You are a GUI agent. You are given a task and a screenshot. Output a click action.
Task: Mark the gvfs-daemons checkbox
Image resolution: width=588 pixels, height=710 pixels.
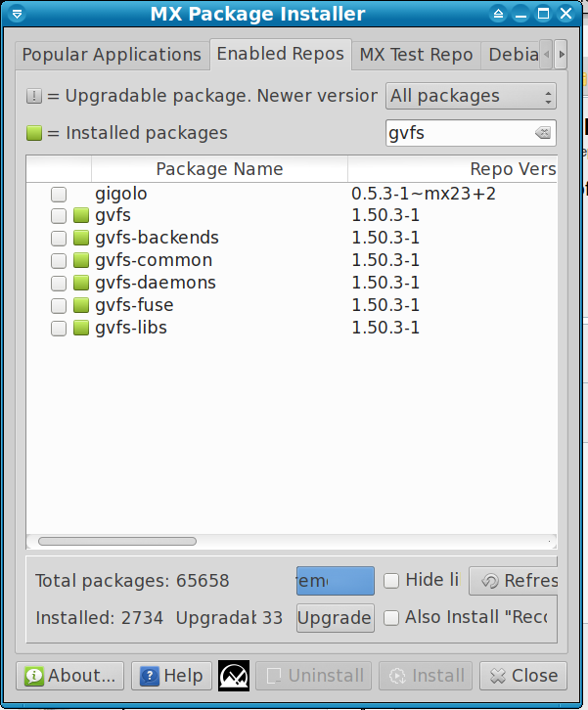(x=59, y=283)
